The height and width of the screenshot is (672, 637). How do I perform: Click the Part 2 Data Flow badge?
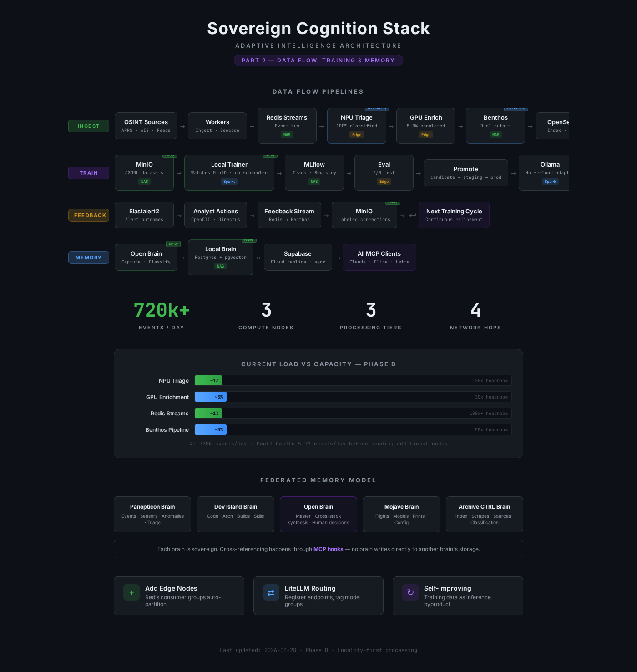tap(318, 61)
